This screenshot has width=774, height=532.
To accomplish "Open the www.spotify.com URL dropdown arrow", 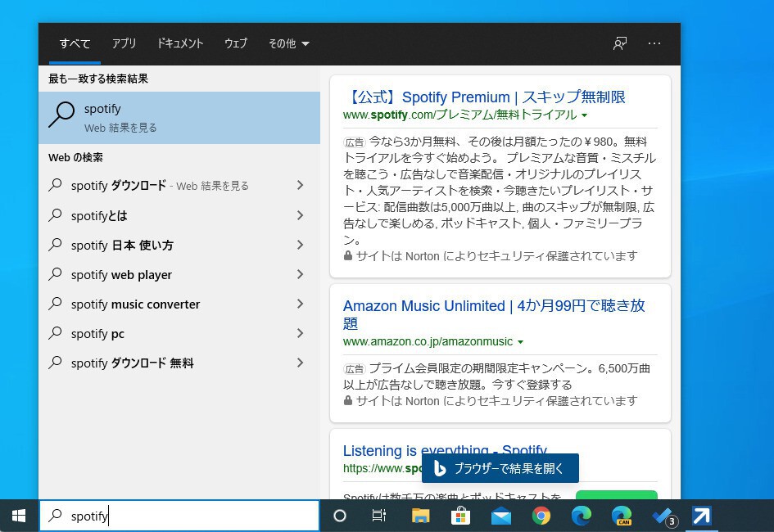I will 585,115.
